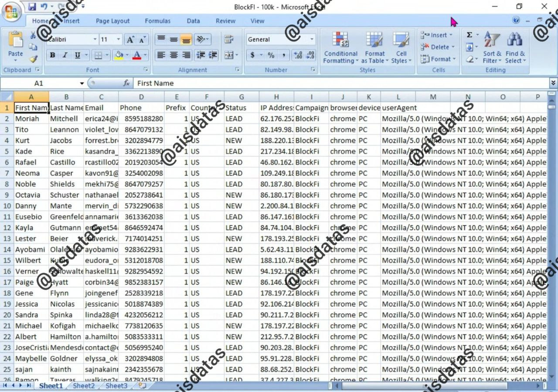Open Excel Help via the question mark icon
Screen dimensions: 558x392
[x=516, y=20]
